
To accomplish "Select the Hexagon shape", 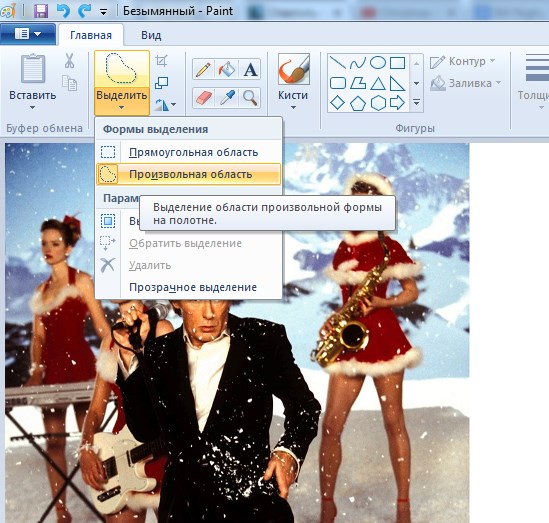I will tap(378, 103).
